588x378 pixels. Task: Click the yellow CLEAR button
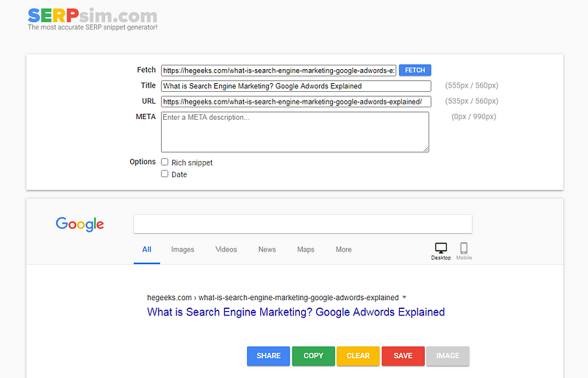[x=358, y=356]
